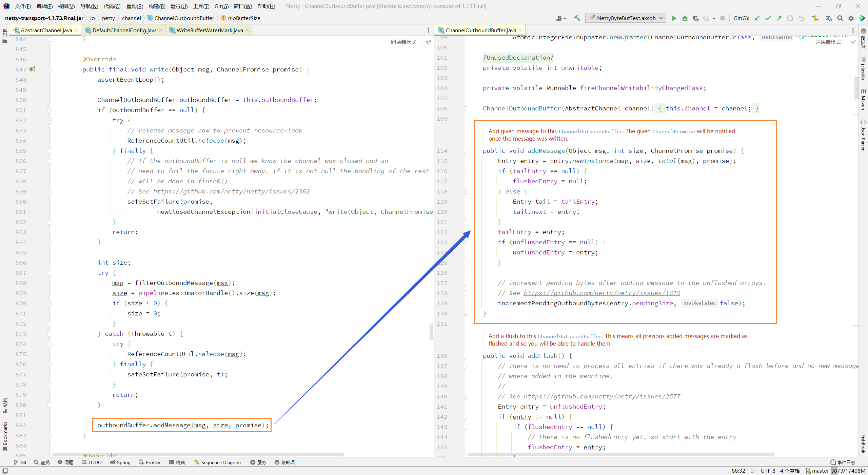Collapse addMessage method fold at line 114
The width and height of the screenshot is (868, 475).
tap(465, 151)
